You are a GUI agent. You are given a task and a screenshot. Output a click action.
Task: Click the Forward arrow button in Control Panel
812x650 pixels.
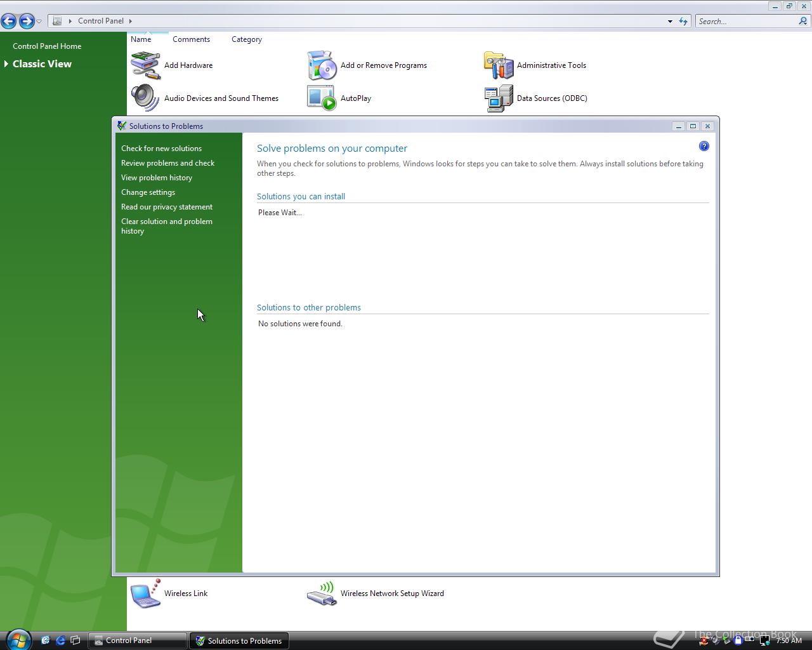[x=26, y=21]
